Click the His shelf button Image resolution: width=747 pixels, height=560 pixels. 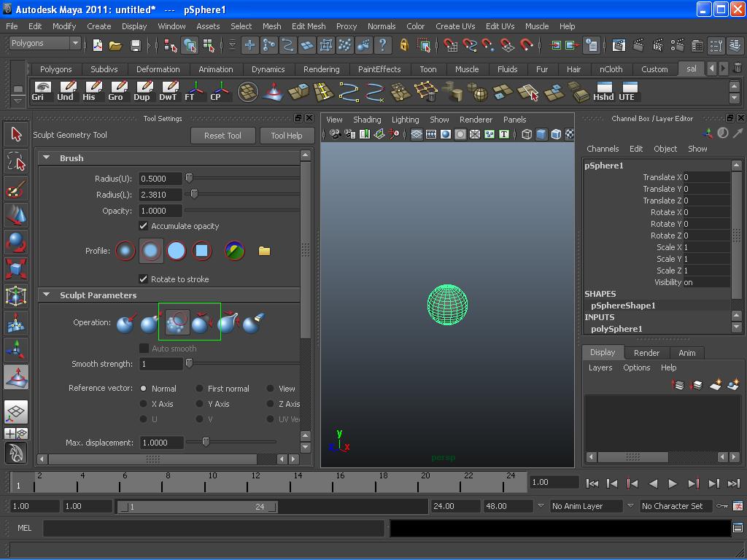pos(93,91)
